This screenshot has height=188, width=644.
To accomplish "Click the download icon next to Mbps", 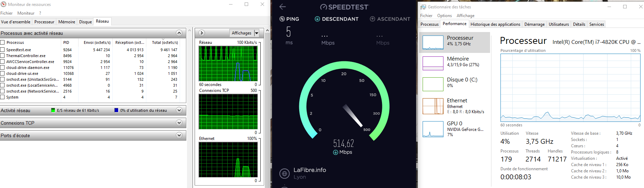I will 335,152.
